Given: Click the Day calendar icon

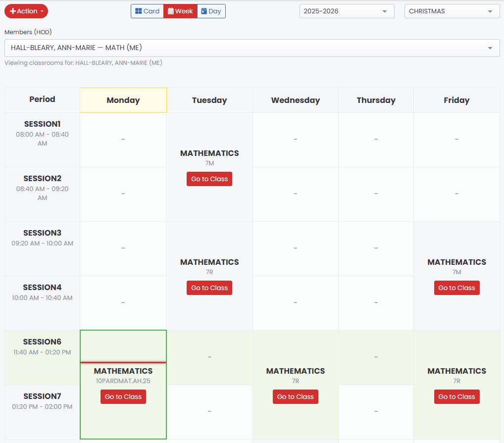Looking at the screenshot, I should point(204,11).
